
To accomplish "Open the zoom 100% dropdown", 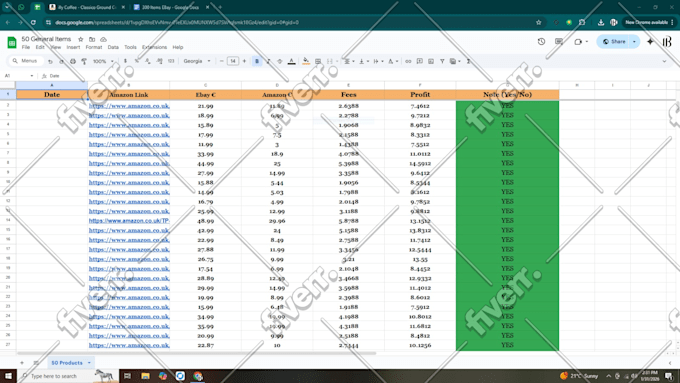I will click(103, 61).
